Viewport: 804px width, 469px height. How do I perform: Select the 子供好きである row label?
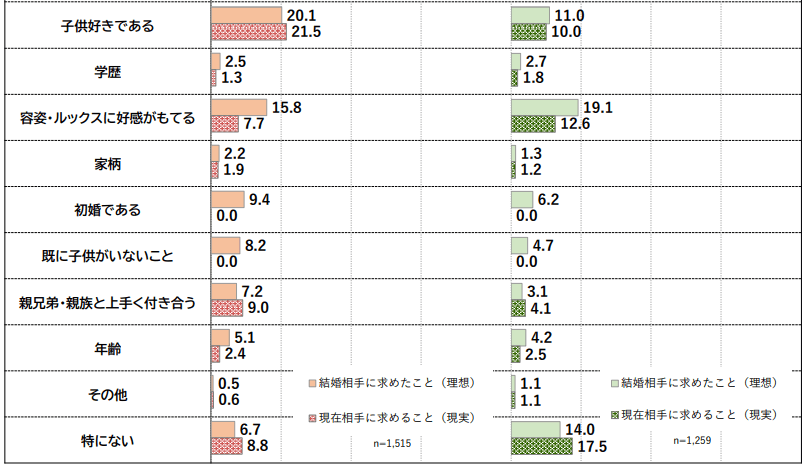tap(107, 25)
